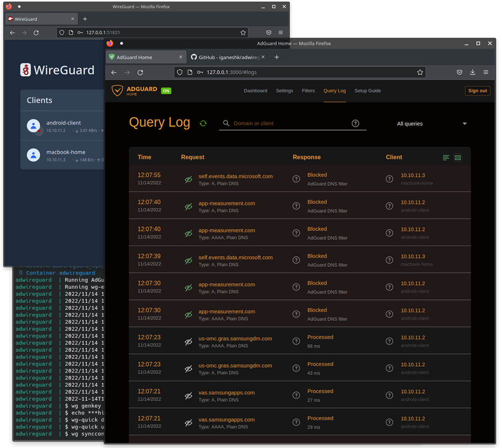Switch to detailed table view icon

pos(458,158)
